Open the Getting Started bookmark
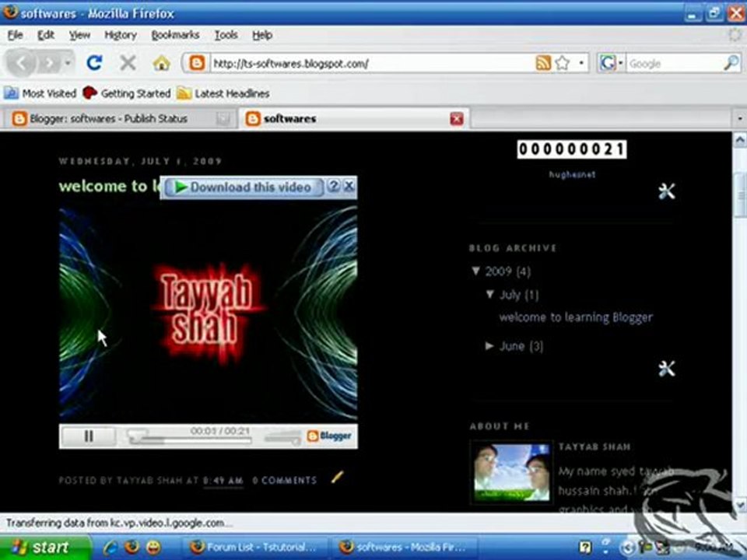Viewport: 747px width, 560px height. pyautogui.click(x=127, y=93)
